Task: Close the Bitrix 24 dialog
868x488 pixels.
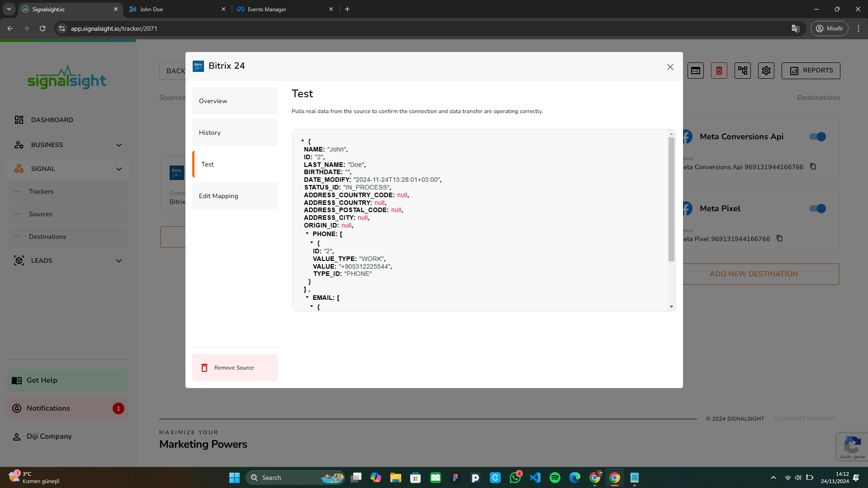Action: (670, 67)
